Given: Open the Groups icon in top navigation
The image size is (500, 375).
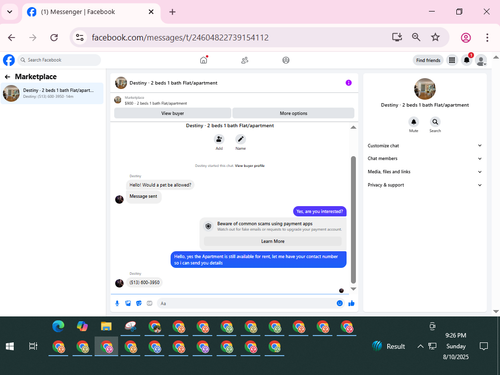Looking at the screenshot, I should click(286, 60).
